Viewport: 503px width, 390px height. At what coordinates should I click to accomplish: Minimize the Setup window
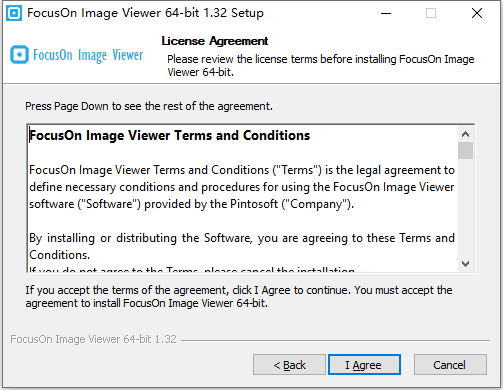pyautogui.click(x=386, y=13)
